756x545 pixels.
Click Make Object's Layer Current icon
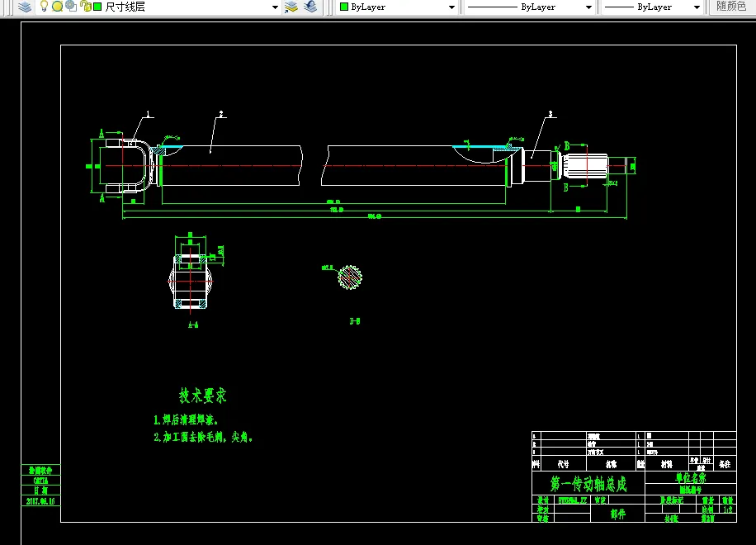click(x=291, y=7)
